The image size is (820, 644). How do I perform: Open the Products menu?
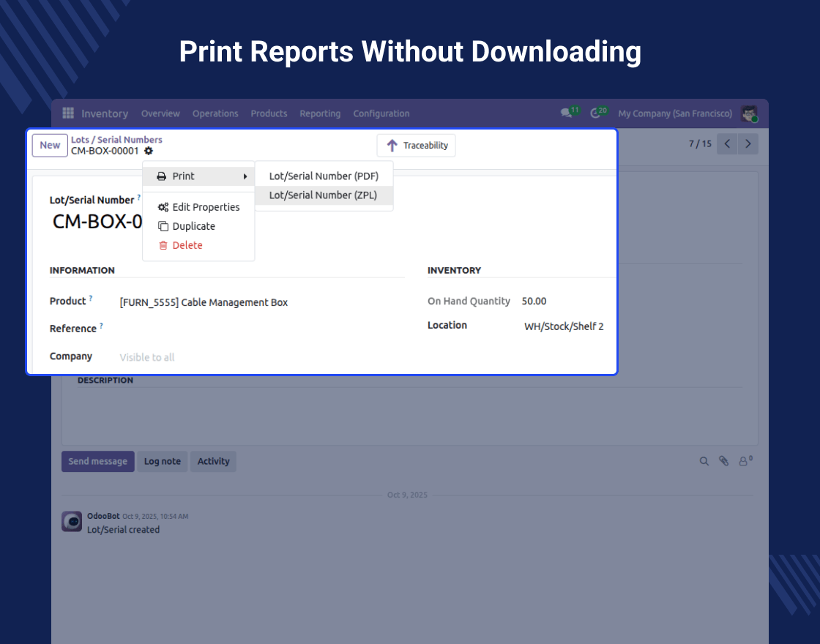(269, 113)
